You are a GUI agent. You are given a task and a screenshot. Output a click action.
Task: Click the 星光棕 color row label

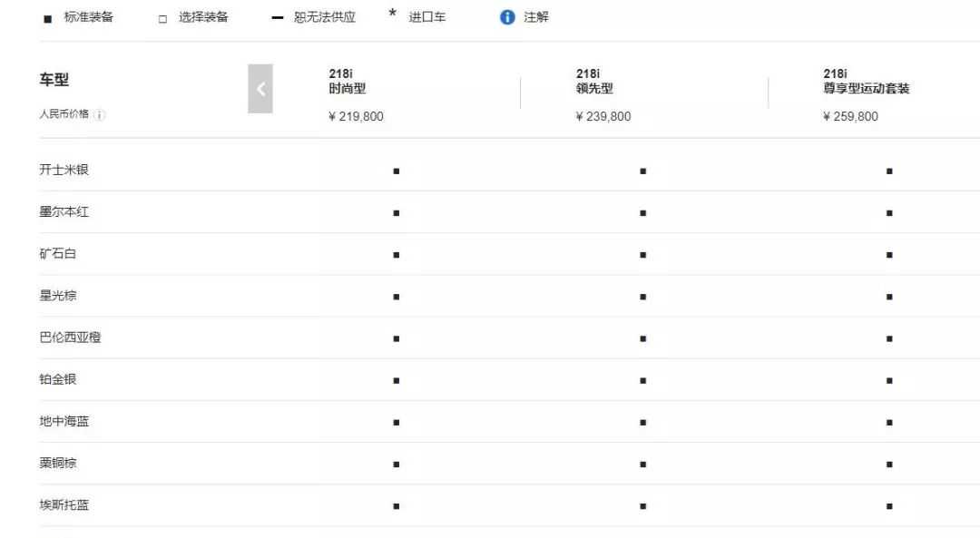pyautogui.click(x=58, y=295)
